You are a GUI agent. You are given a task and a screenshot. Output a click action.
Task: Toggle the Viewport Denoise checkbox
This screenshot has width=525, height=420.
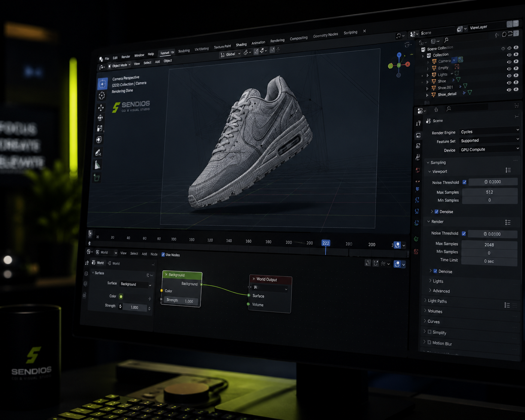(437, 211)
